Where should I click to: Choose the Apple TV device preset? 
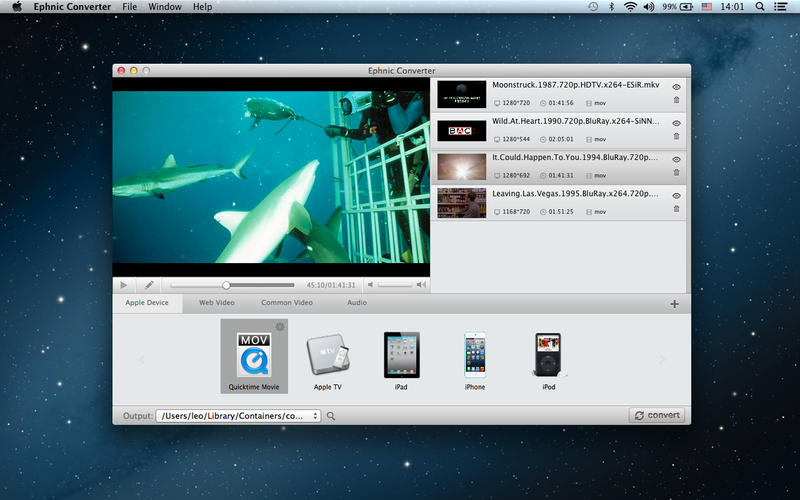pos(327,355)
